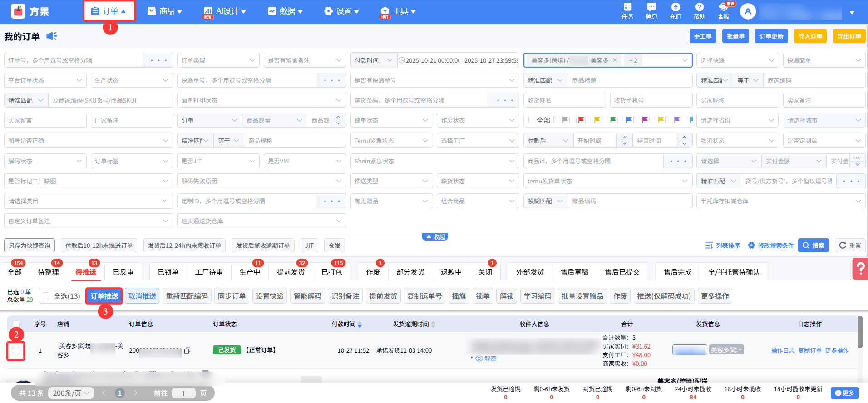This screenshot has width=868, height=403.
Task: Click the 收货姓名 input field
Action: tap(564, 100)
